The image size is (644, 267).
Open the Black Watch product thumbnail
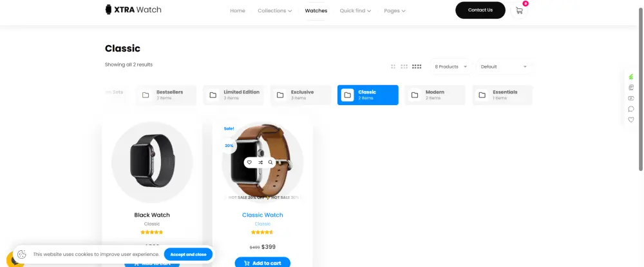[x=152, y=162]
